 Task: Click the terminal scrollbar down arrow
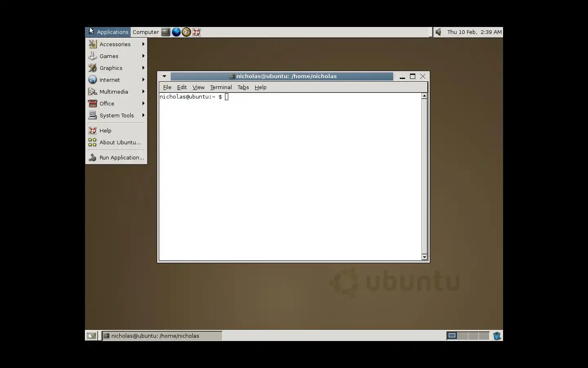(x=424, y=257)
